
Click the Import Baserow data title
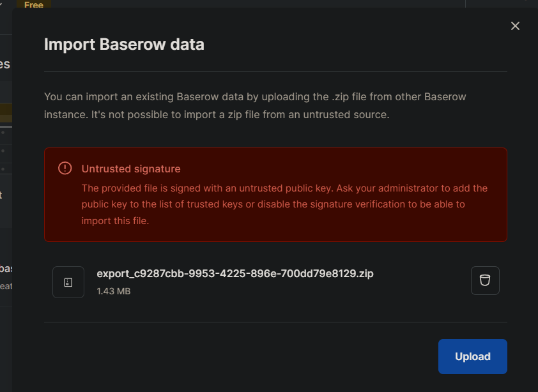(124, 45)
